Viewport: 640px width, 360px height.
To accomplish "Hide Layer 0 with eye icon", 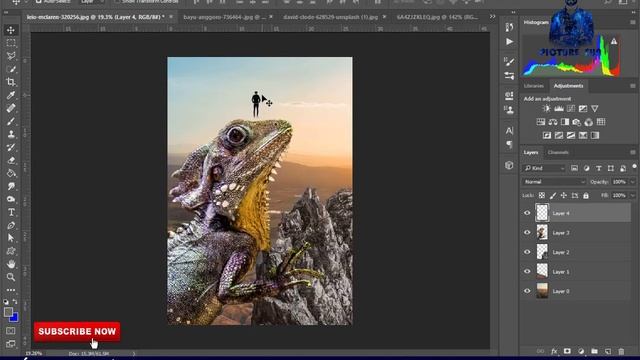I will [x=527, y=291].
